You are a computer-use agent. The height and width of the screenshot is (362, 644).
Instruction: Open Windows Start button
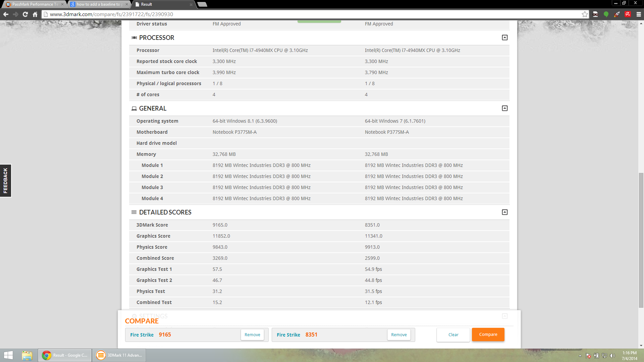[x=8, y=355]
